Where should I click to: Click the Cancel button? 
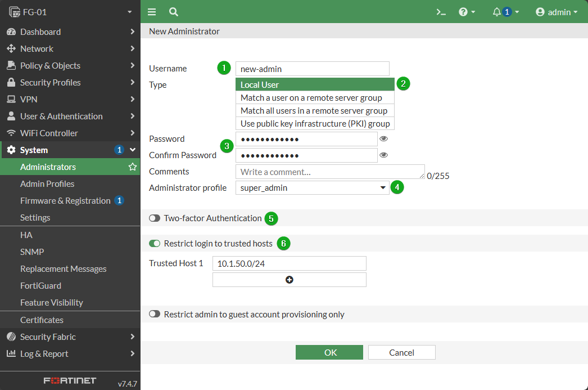click(401, 352)
